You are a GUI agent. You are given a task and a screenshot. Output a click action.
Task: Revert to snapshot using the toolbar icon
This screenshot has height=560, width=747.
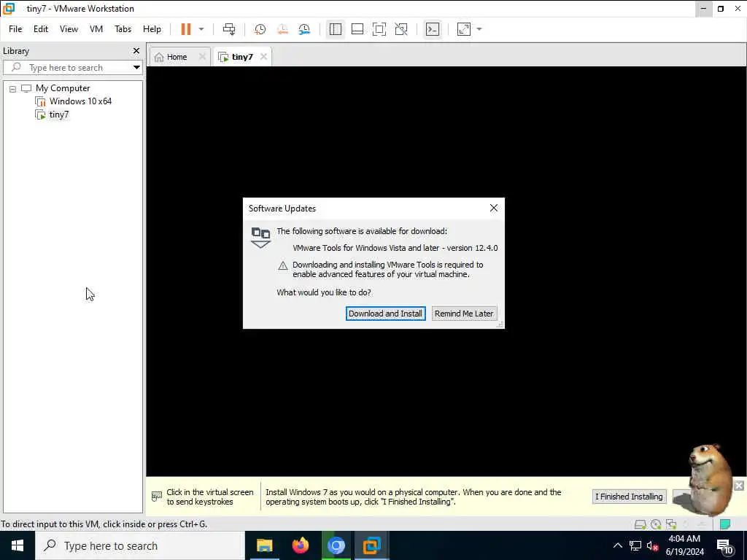[x=282, y=29]
